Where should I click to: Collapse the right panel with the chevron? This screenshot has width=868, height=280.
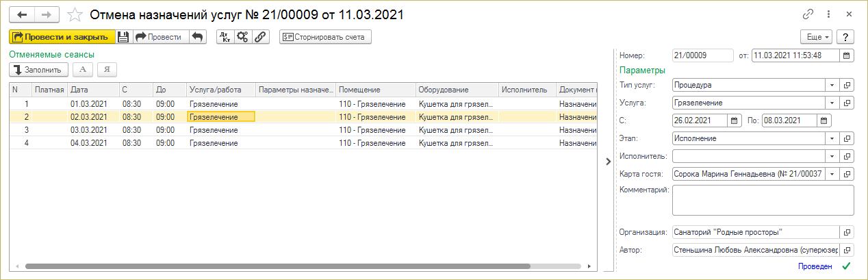(x=607, y=162)
